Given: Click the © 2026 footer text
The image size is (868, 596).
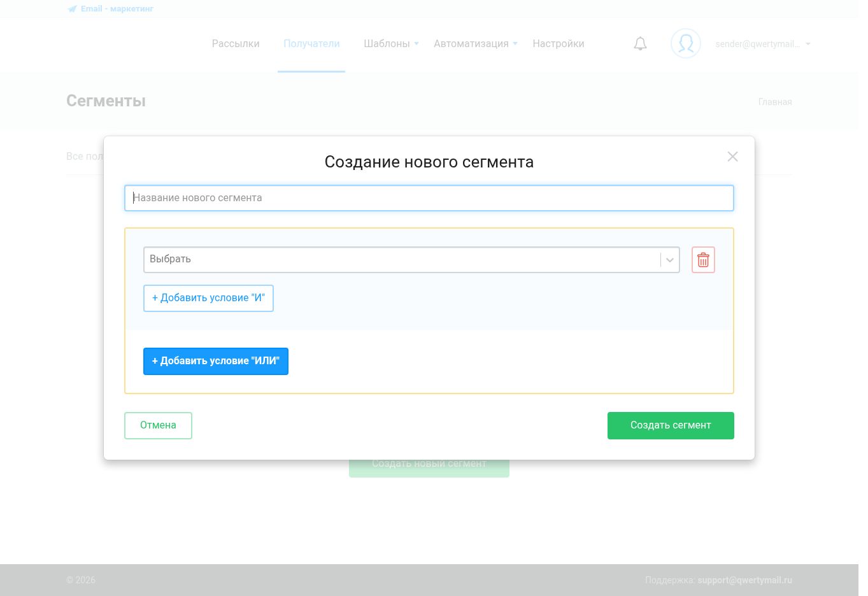Looking at the screenshot, I should pos(81,580).
